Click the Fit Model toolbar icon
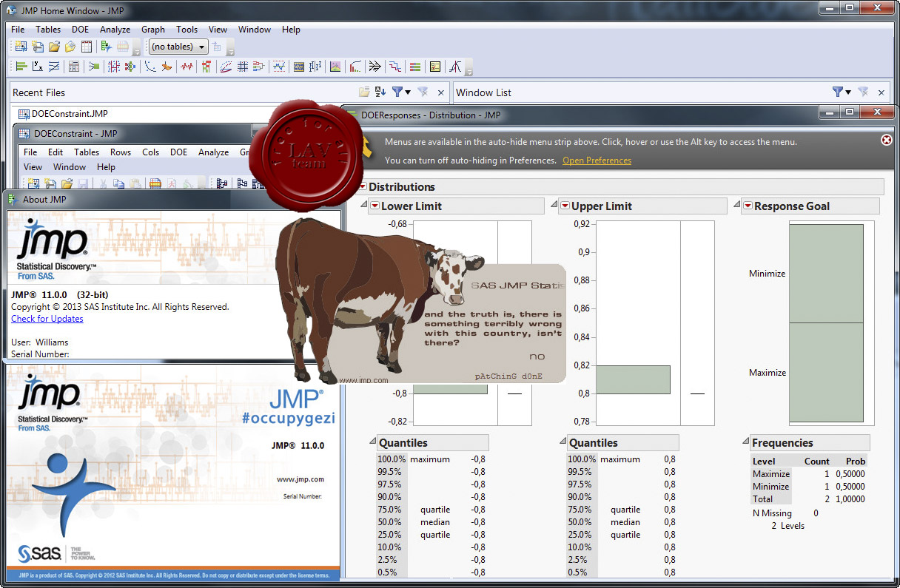900x588 pixels. pyautogui.click(x=93, y=67)
